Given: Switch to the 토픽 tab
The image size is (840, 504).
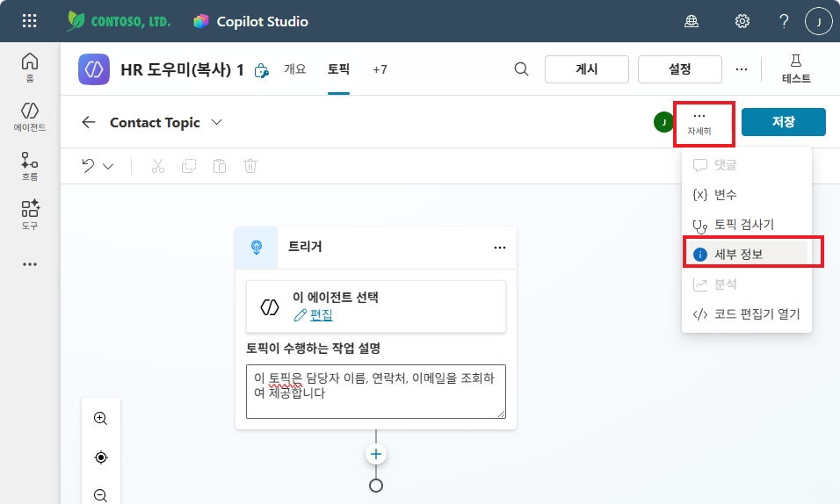Looking at the screenshot, I should point(338,69).
